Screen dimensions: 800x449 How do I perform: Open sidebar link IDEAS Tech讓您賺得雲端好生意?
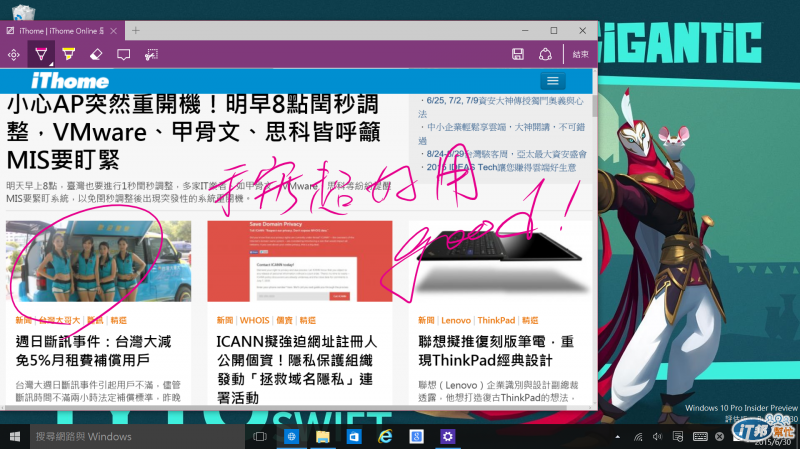click(500, 167)
